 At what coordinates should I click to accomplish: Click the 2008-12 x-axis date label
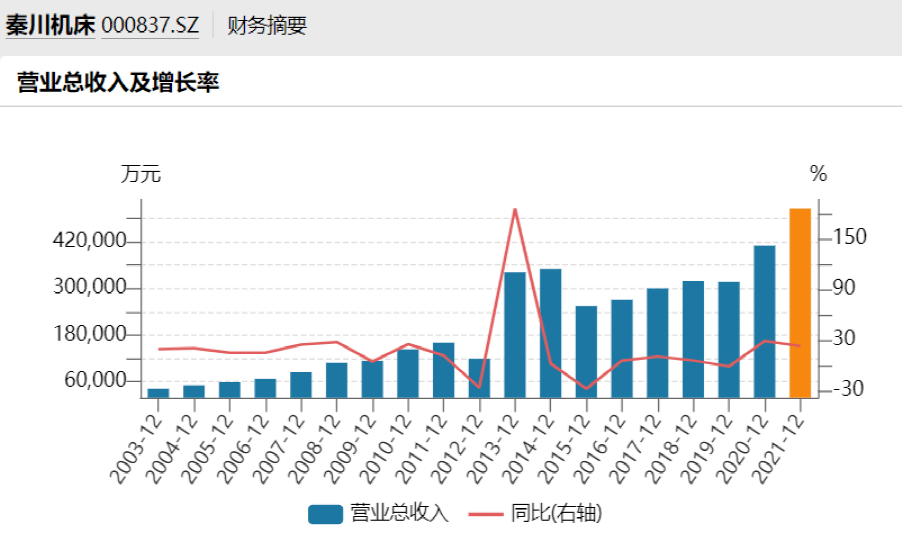tap(314, 449)
